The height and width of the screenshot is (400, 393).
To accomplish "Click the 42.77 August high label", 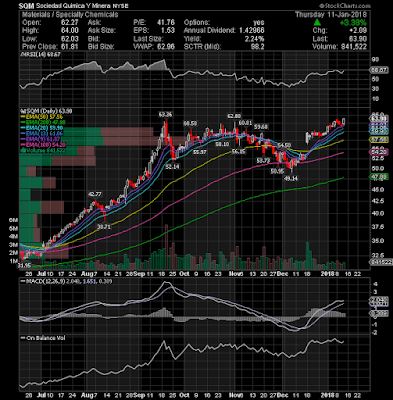I will point(95,194).
